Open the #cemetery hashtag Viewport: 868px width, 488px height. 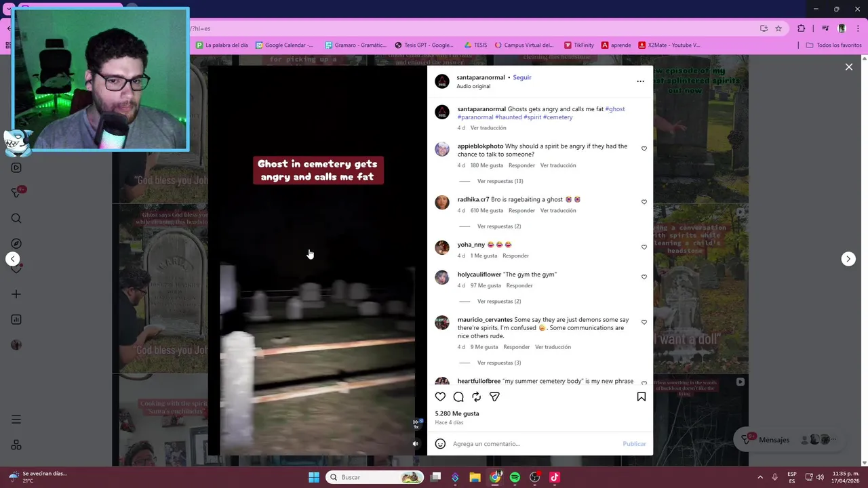[558, 117]
